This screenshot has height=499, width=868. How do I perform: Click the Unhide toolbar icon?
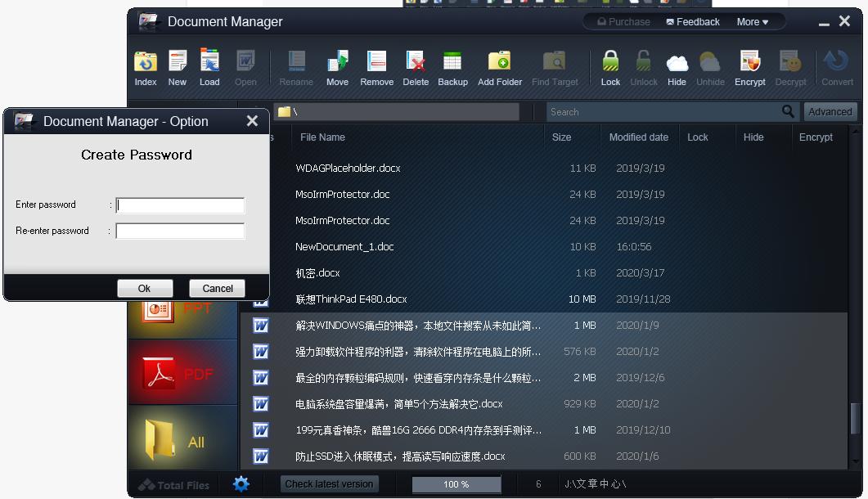709,67
